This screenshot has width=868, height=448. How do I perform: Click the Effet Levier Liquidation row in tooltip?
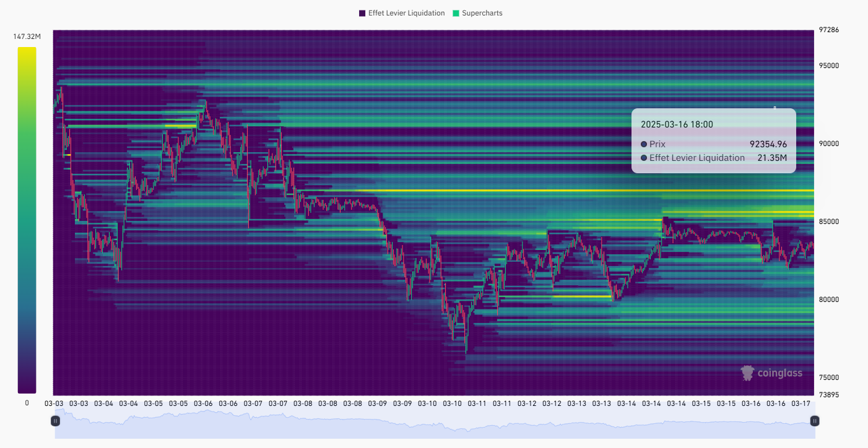coord(714,158)
